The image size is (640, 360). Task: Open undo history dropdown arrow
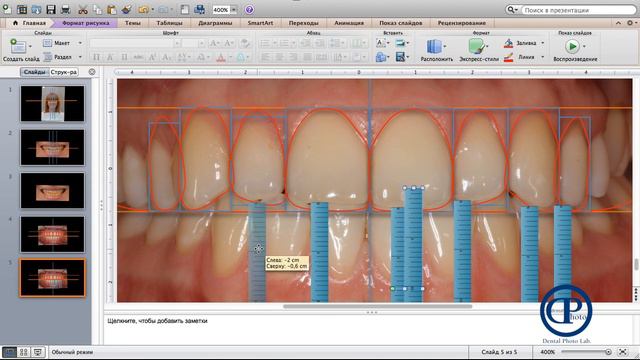(152, 9)
